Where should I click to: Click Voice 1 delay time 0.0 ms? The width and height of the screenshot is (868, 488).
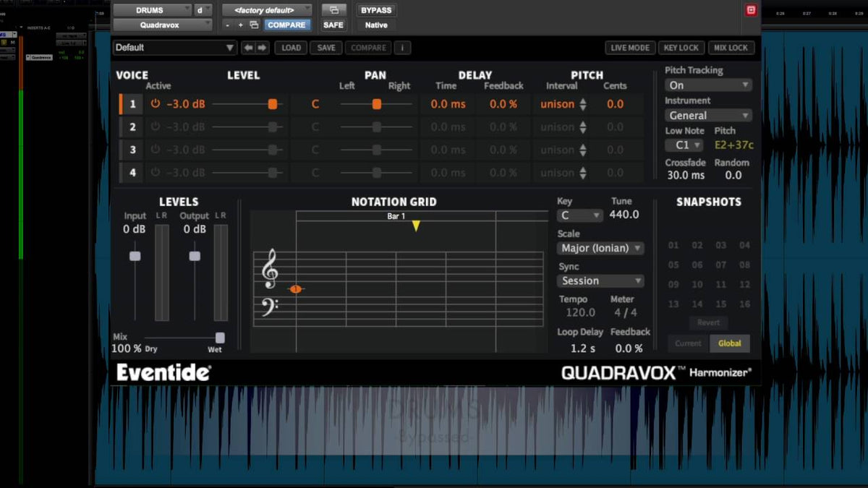click(x=448, y=104)
